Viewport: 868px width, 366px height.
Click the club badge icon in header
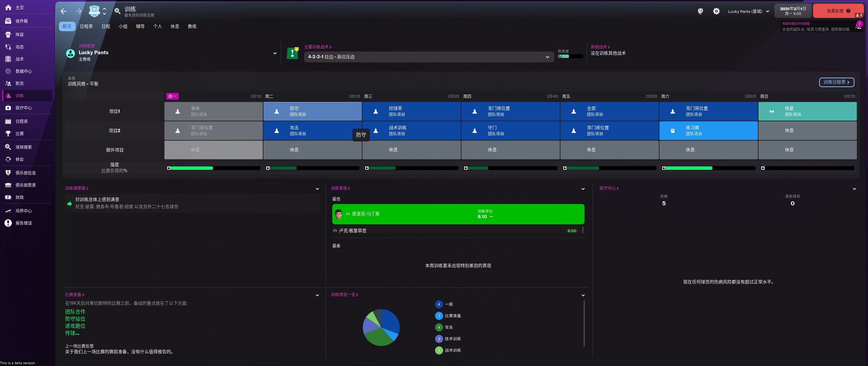[x=94, y=11]
